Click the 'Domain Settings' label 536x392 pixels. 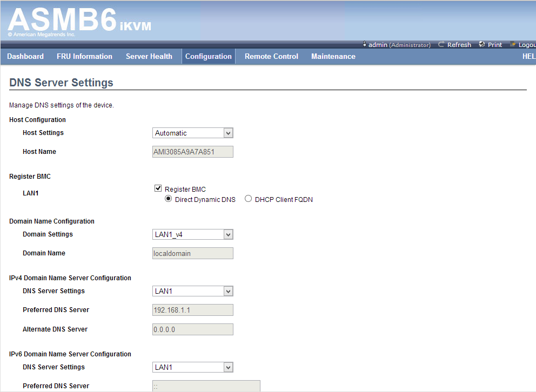coord(48,234)
